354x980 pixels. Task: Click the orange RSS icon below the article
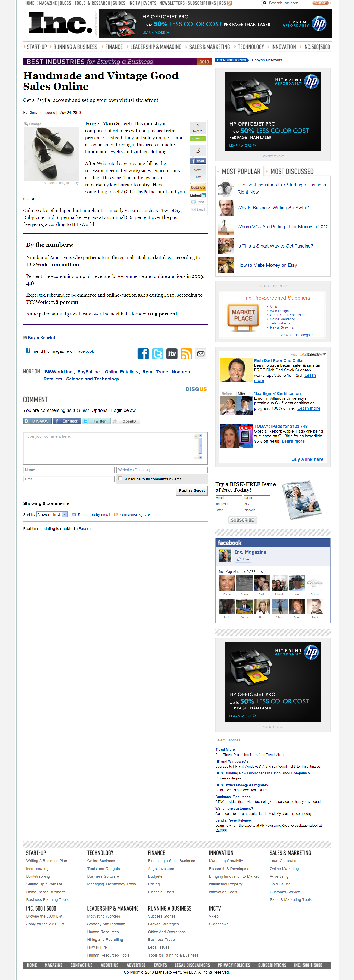coord(186,354)
